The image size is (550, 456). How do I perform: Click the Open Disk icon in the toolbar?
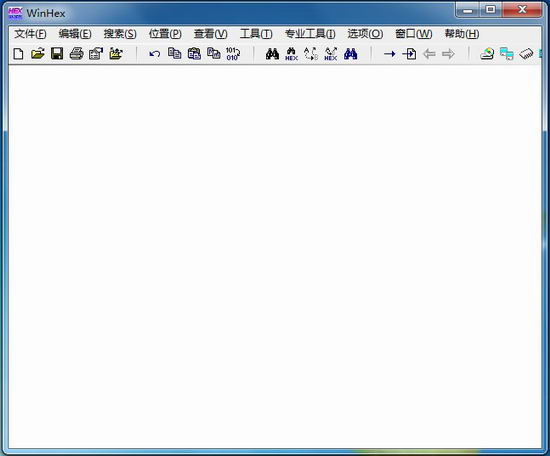487,54
